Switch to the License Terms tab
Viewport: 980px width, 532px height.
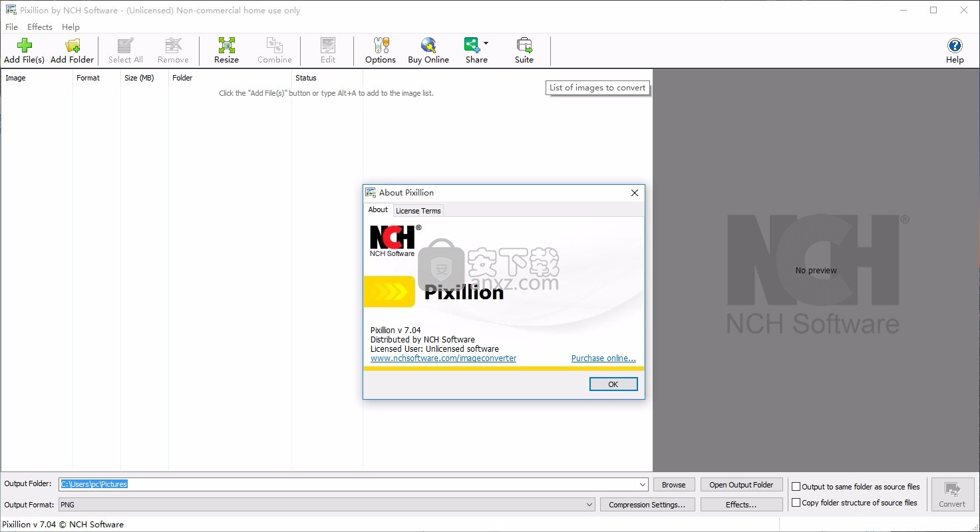tap(418, 211)
